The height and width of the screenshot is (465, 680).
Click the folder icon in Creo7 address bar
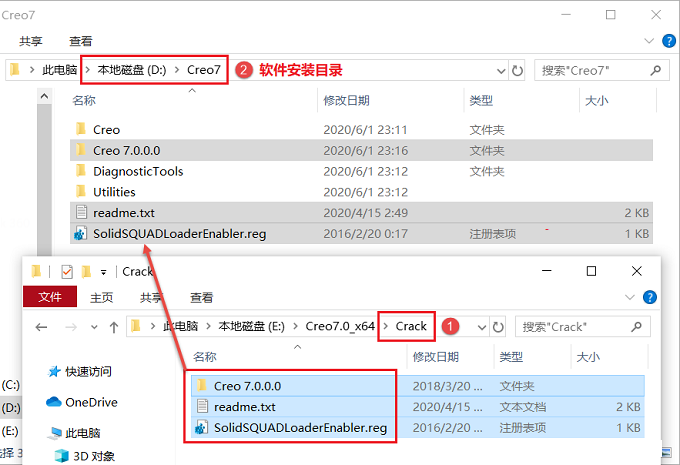[x=15, y=69]
